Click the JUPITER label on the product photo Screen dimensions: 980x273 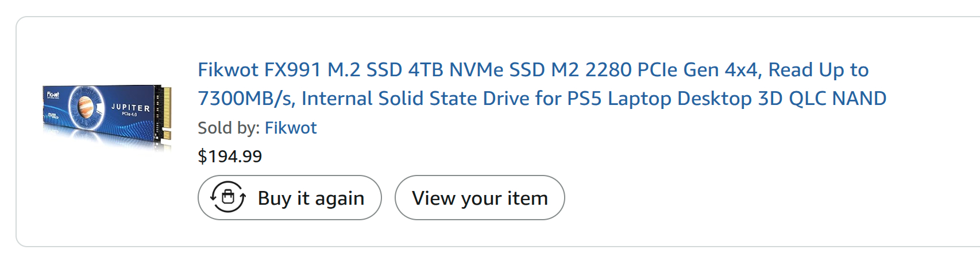(x=130, y=107)
